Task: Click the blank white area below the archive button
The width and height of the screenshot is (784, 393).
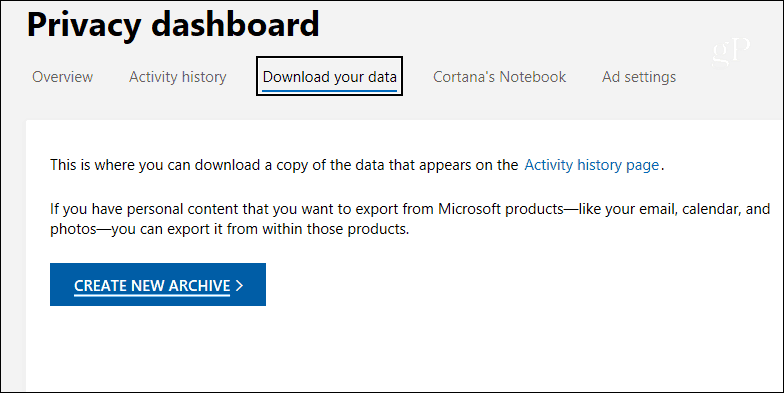Action: [x=400, y=350]
